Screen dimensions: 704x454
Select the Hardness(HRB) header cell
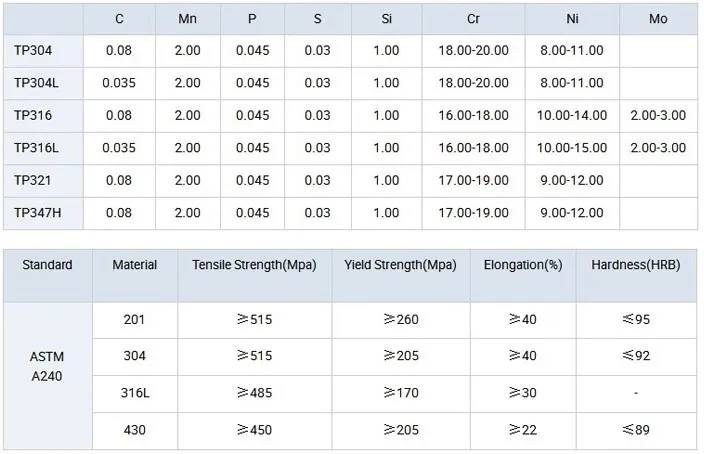click(x=636, y=265)
